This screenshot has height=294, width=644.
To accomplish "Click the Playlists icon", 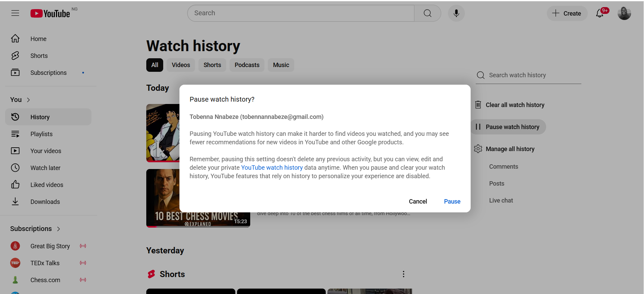I will 15,134.
